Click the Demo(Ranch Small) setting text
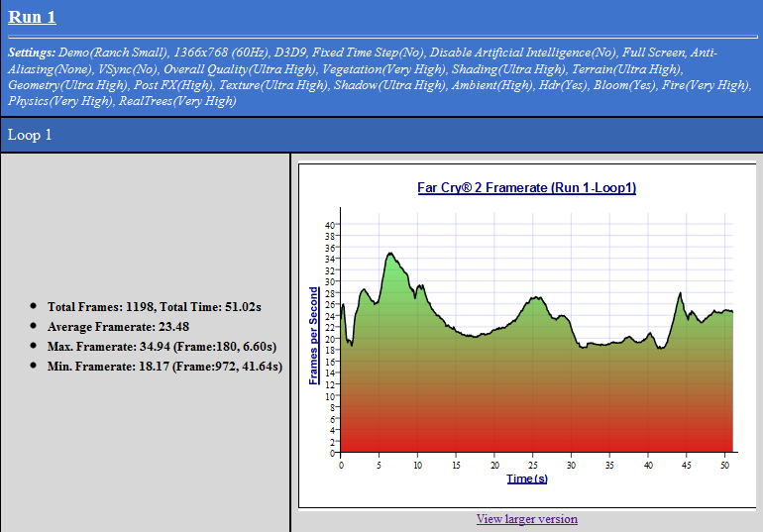The width and height of the screenshot is (763, 532). pos(113,53)
